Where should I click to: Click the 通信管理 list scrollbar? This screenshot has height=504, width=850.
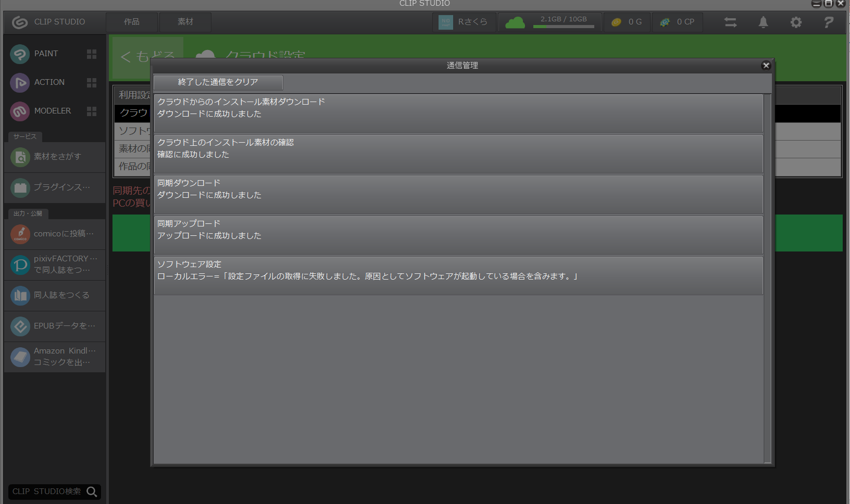[768, 279]
